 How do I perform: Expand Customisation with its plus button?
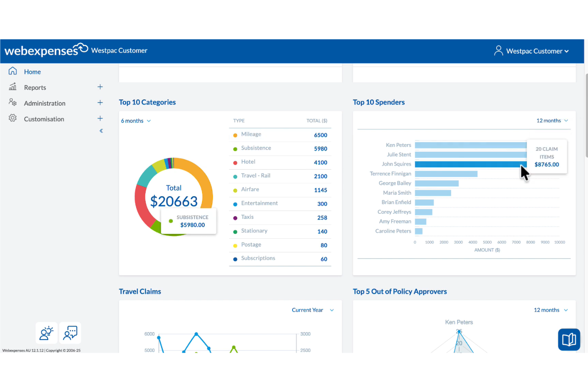point(100,118)
